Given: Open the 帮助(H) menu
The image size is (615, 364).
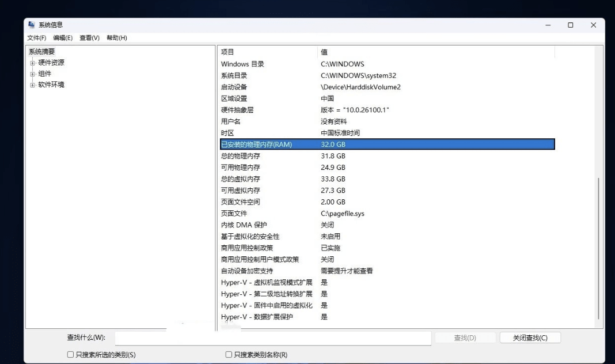Looking at the screenshot, I should tap(116, 38).
